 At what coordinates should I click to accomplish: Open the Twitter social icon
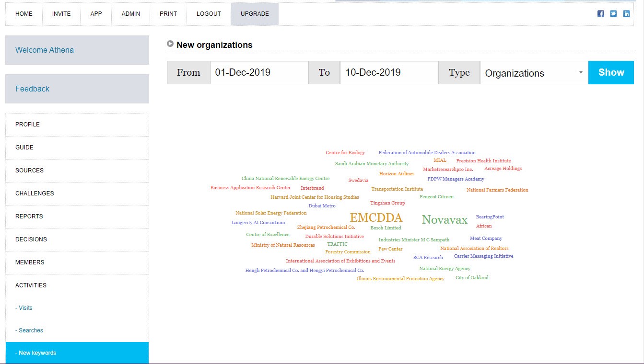click(x=613, y=13)
